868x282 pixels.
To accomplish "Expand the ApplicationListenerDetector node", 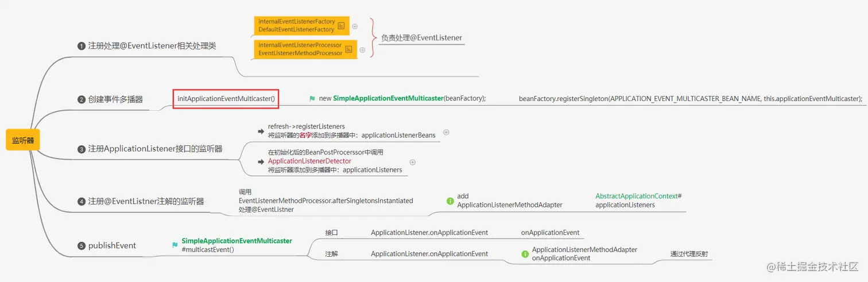I will pos(412,163).
